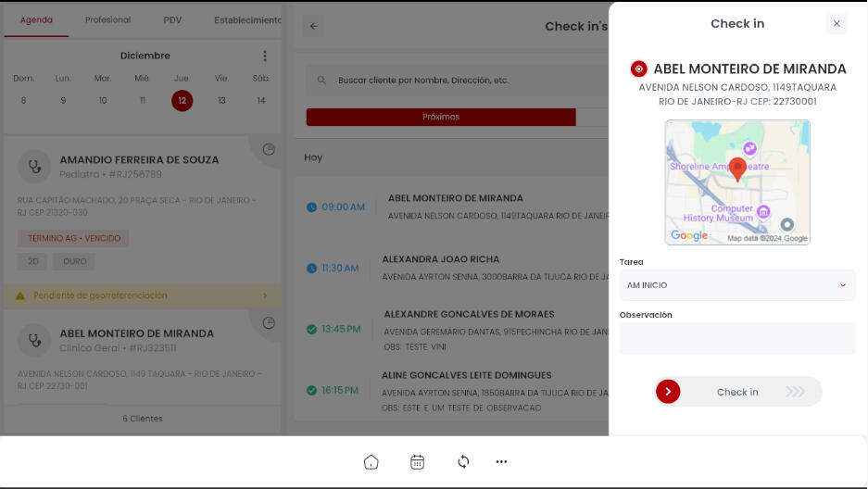Switch to the Profesional tab
Image resolution: width=868 pixels, height=489 pixels.
[x=108, y=20]
